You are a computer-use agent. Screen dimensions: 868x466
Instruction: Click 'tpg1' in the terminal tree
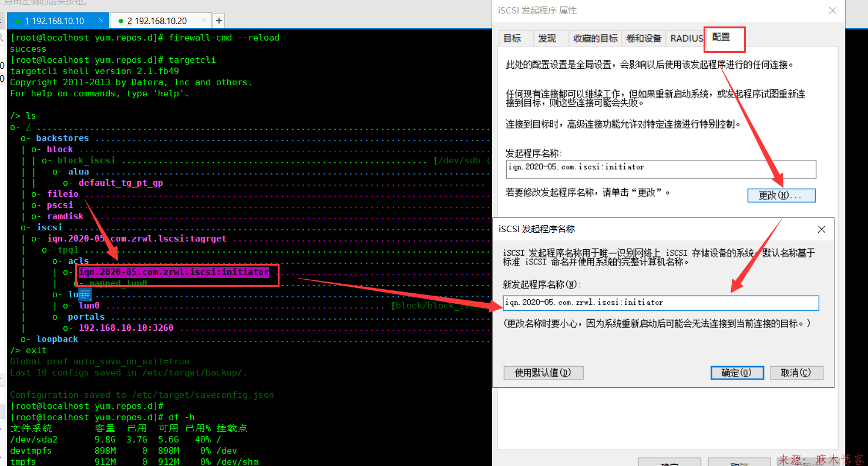pyautogui.click(x=68, y=250)
